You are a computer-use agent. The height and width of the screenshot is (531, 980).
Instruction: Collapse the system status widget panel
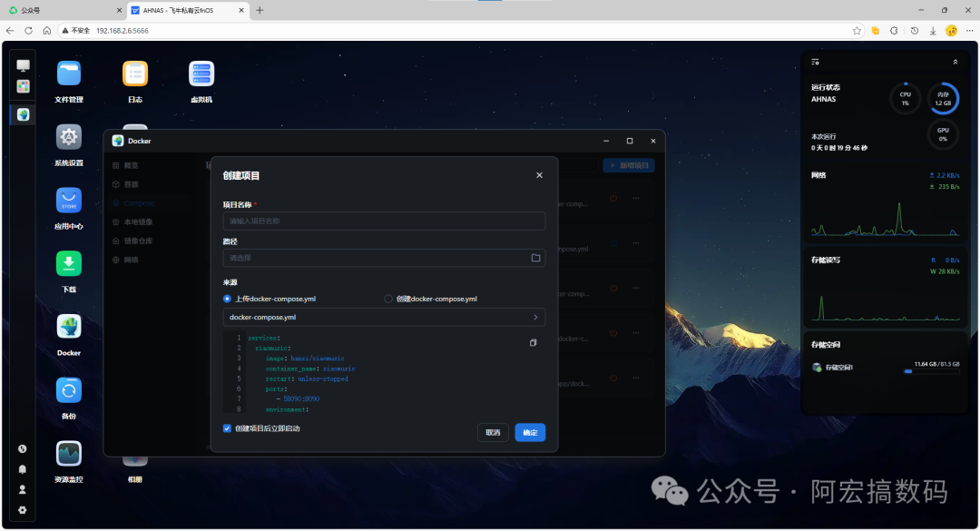coord(955,62)
